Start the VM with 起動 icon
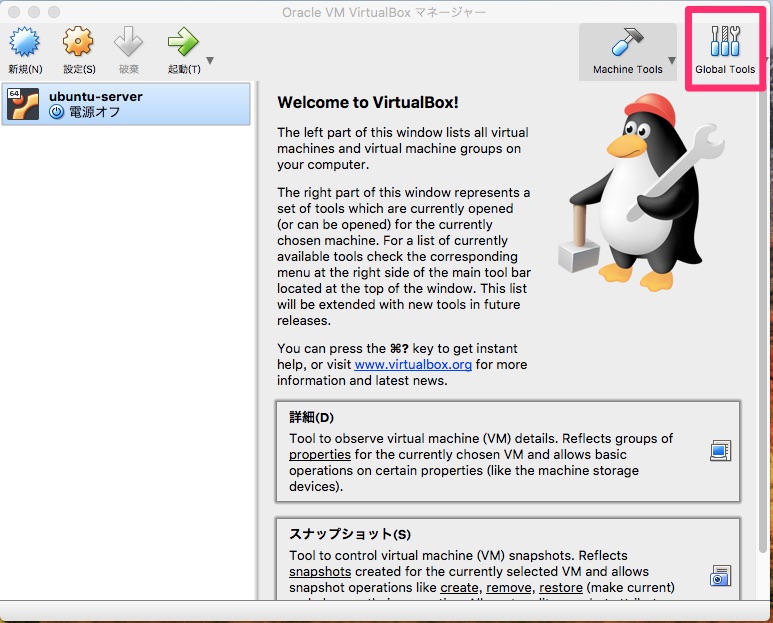This screenshot has width=773, height=623. click(182, 43)
